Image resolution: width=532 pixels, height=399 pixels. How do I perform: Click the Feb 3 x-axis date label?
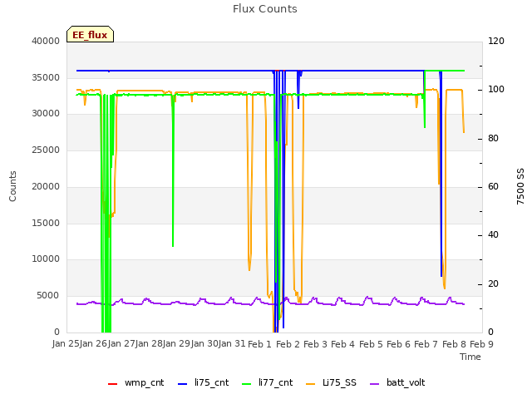316,344
